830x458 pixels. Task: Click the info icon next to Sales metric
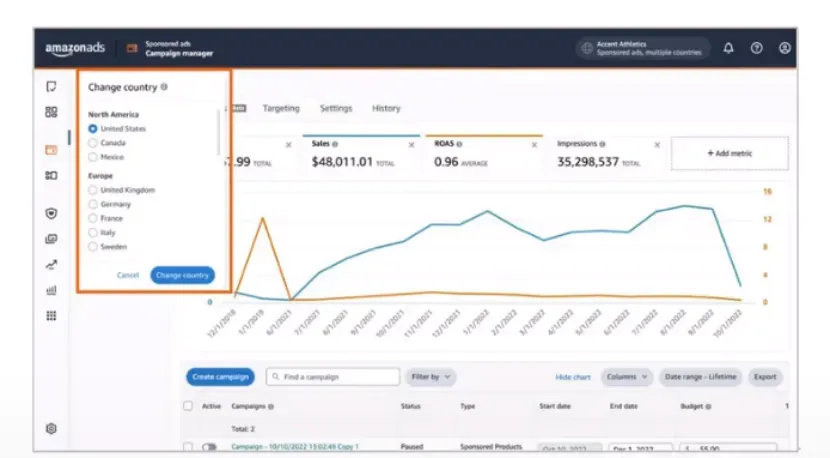click(x=335, y=144)
